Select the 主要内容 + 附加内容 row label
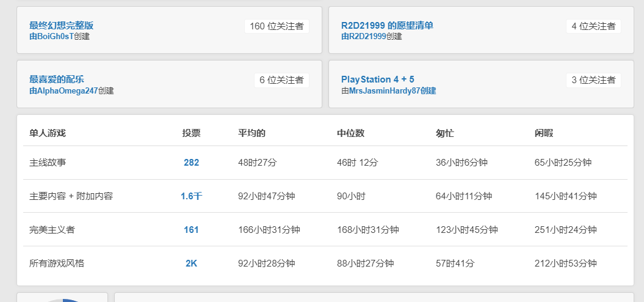This screenshot has width=644, height=302. 71,196
